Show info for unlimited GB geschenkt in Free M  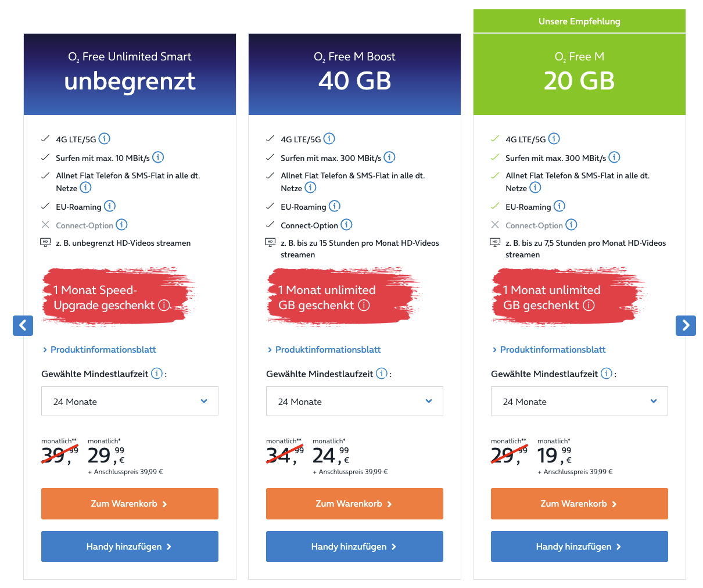click(589, 306)
